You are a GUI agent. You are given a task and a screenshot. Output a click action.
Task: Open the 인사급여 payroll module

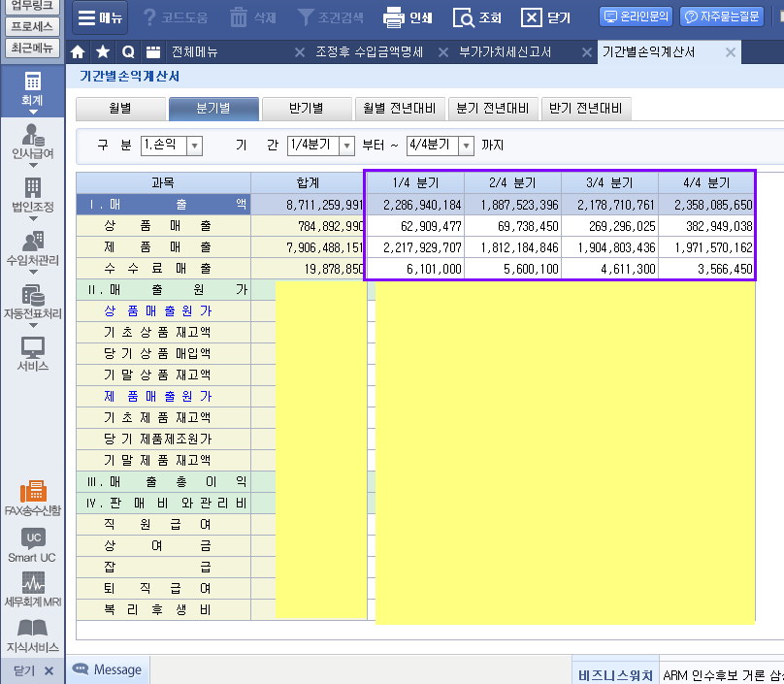32,142
